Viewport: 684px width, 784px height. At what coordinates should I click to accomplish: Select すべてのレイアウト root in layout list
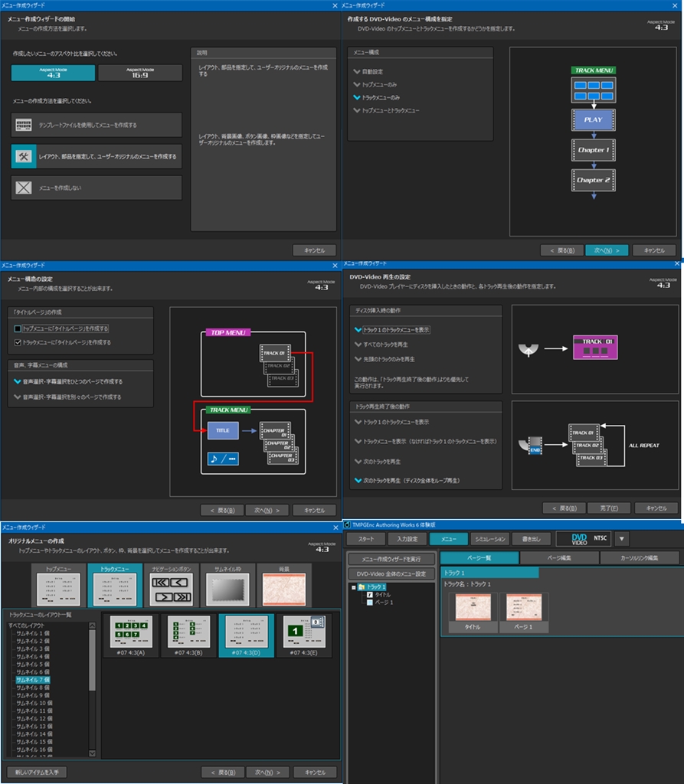click(27, 626)
